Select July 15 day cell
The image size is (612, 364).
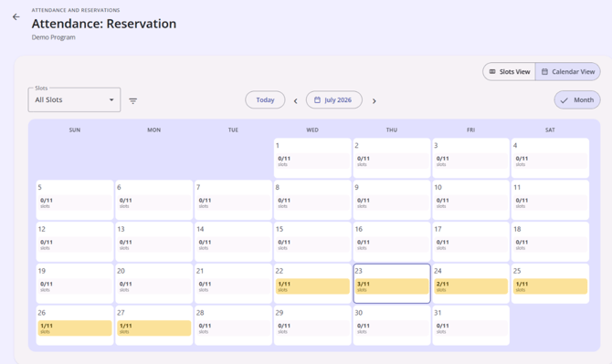(x=312, y=242)
